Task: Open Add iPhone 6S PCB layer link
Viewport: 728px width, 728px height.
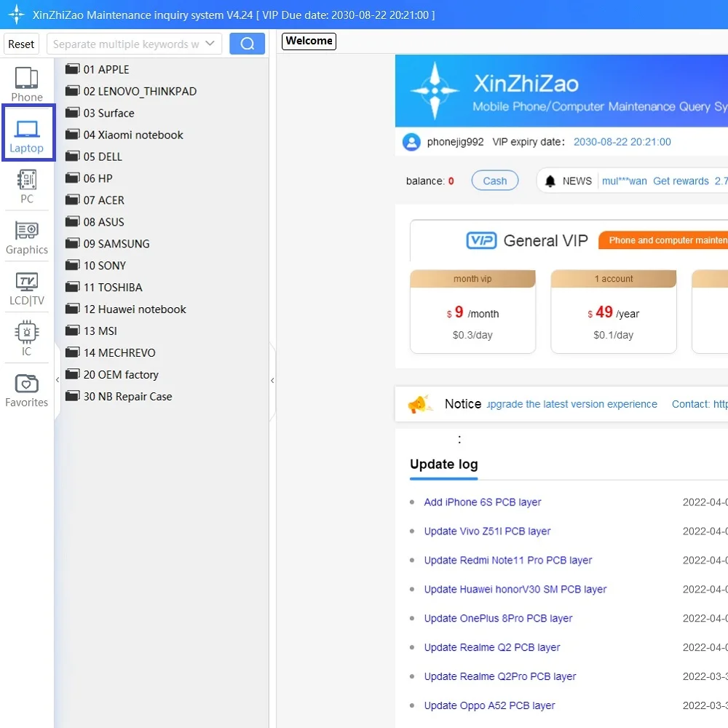Action: coord(483,502)
